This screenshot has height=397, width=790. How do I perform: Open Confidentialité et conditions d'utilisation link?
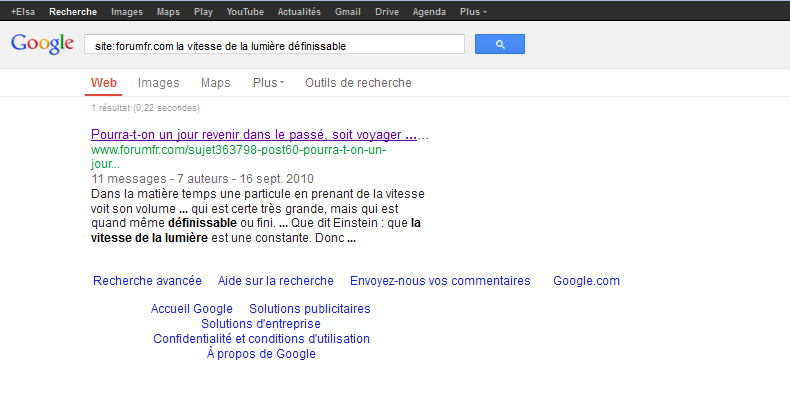(x=261, y=339)
